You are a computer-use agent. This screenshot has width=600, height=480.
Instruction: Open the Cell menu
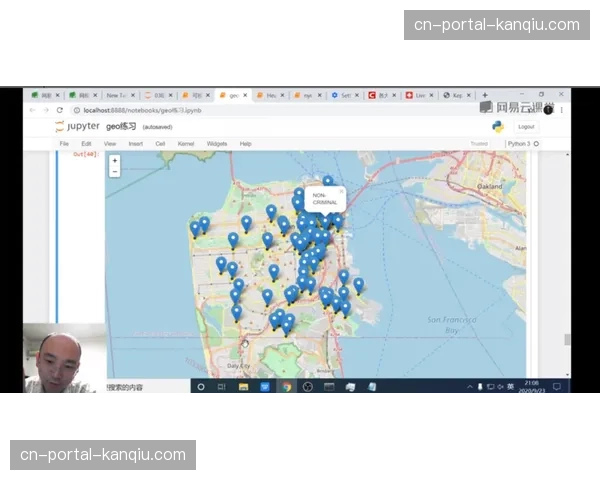point(160,144)
